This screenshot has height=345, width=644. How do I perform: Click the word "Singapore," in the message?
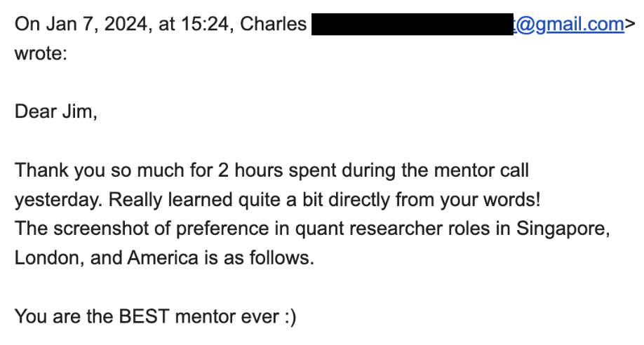563,229
